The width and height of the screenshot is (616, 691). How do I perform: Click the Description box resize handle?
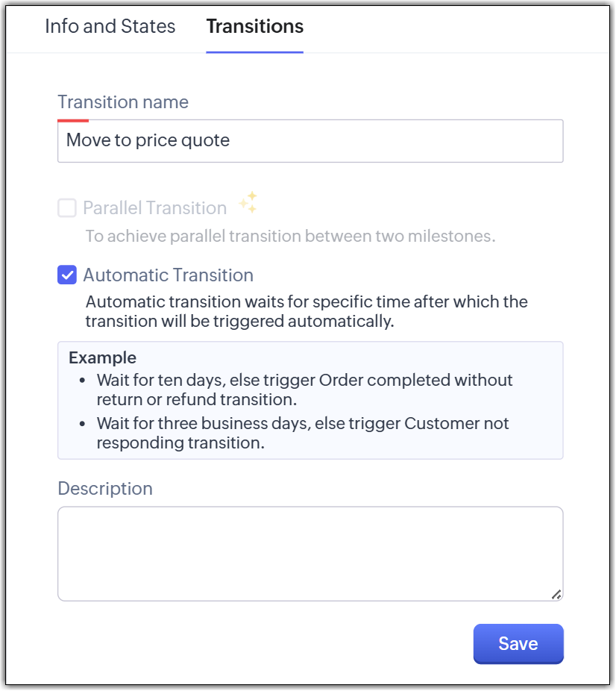click(556, 594)
